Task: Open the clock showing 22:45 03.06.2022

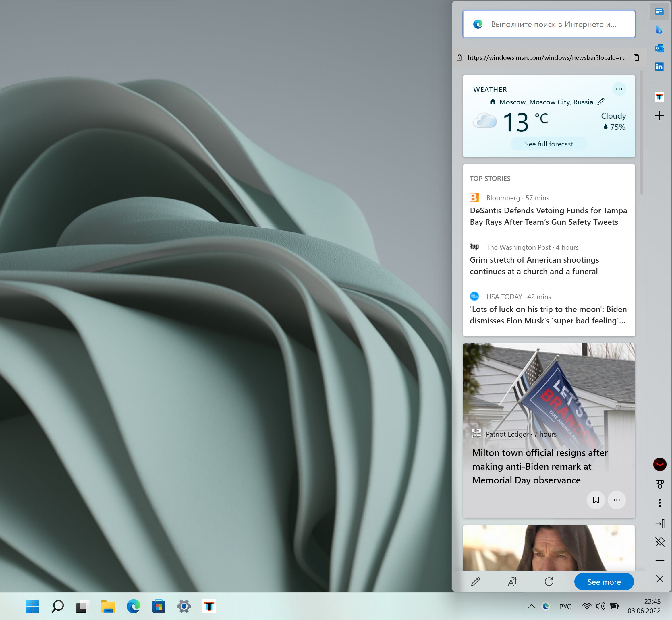Action: click(x=644, y=606)
